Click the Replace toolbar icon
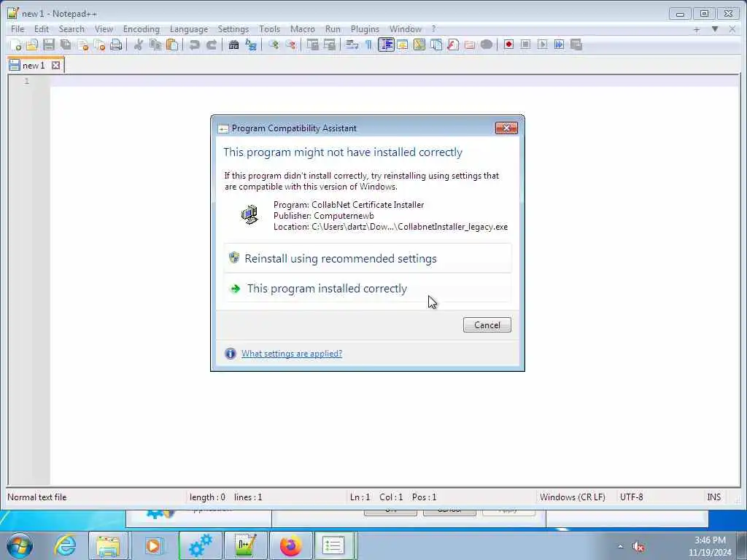This screenshot has height=560, width=747. click(251, 44)
